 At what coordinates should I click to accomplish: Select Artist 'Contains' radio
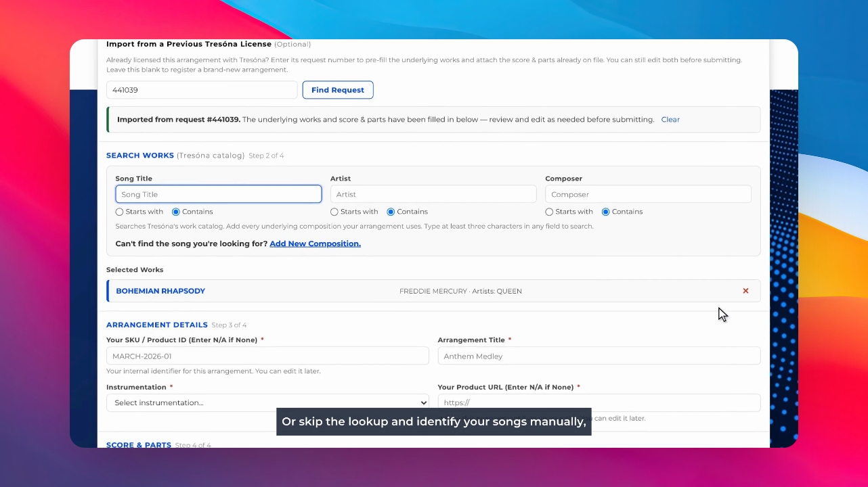391,212
